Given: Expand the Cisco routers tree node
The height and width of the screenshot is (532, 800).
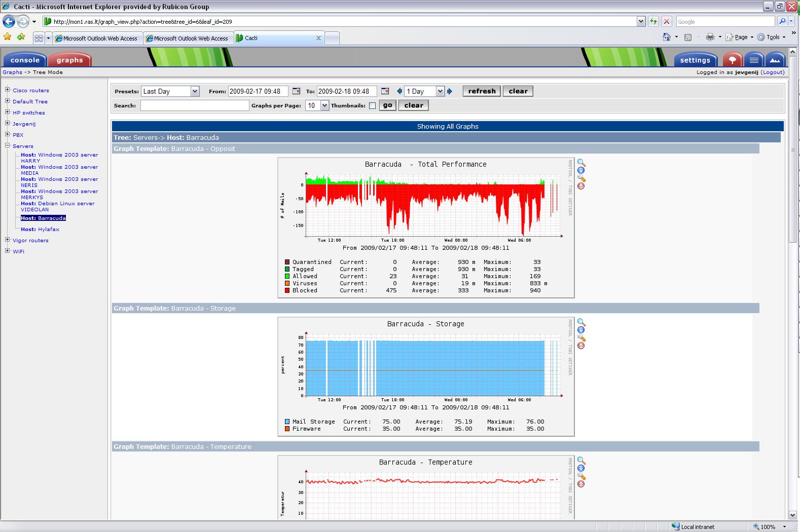Looking at the screenshot, I should 8,90.
